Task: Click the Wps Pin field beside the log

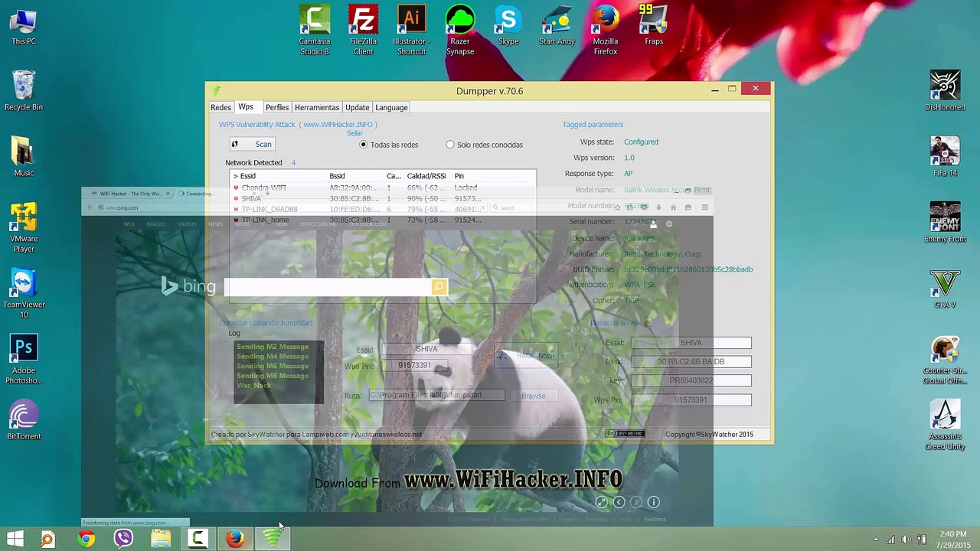Action: [x=414, y=366]
